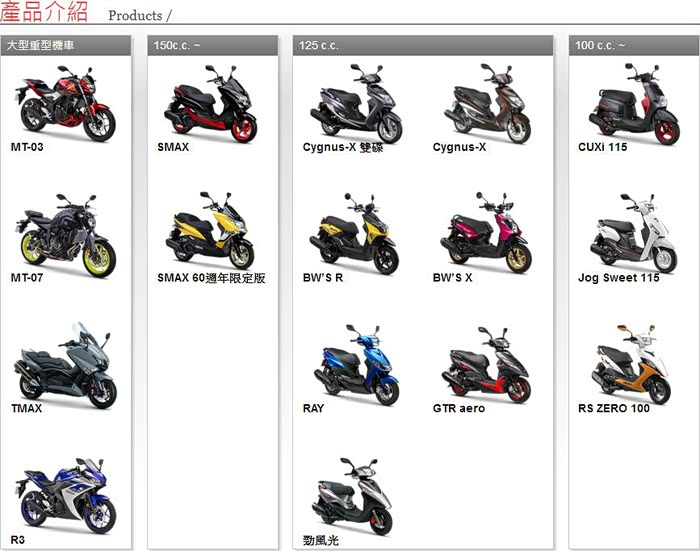
Task: Open the CUXi 115 text link
Action: (x=603, y=147)
